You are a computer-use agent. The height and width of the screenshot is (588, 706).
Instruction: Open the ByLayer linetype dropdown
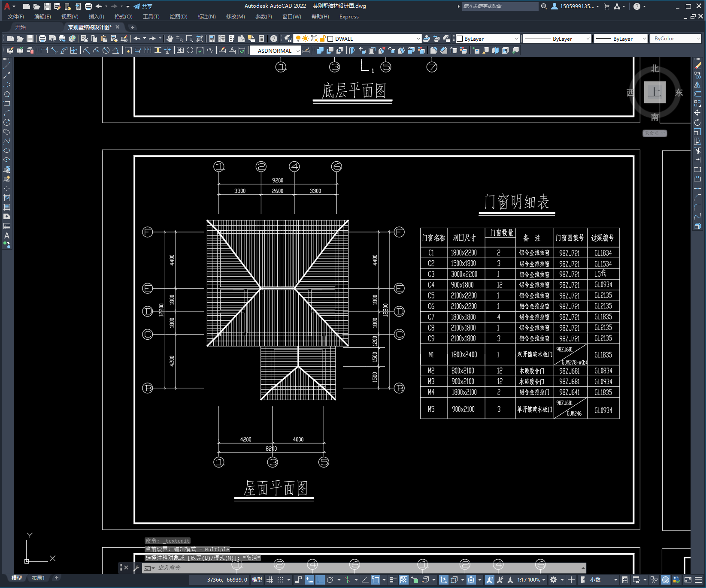point(588,39)
